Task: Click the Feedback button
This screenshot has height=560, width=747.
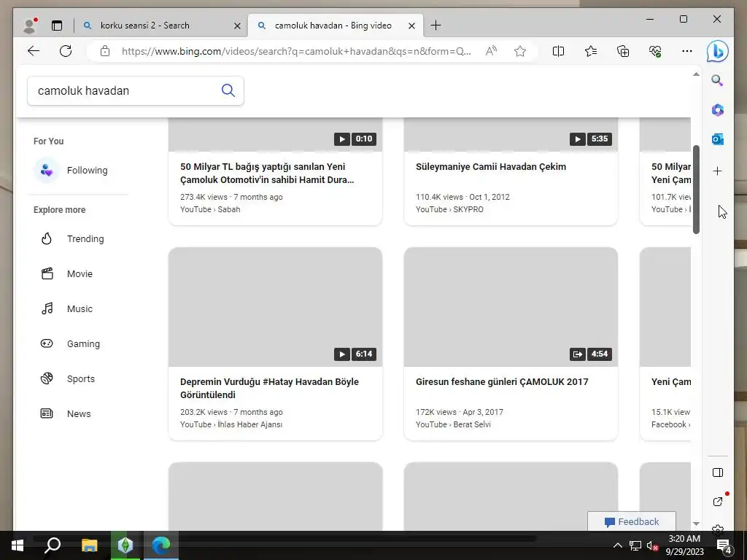Action: pyautogui.click(x=632, y=521)
